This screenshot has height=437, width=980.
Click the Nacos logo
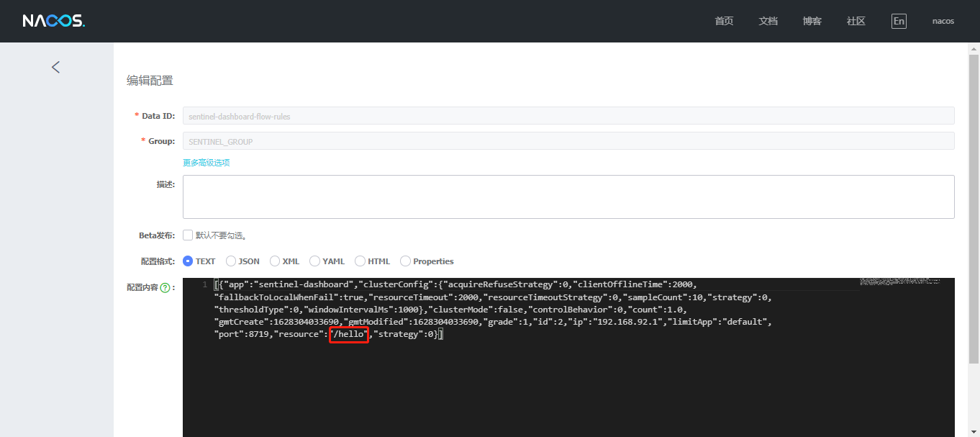click(x=54, y=21)
